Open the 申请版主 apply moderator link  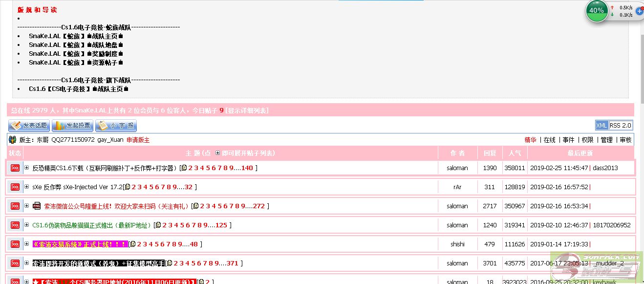(x=138, y=140)
